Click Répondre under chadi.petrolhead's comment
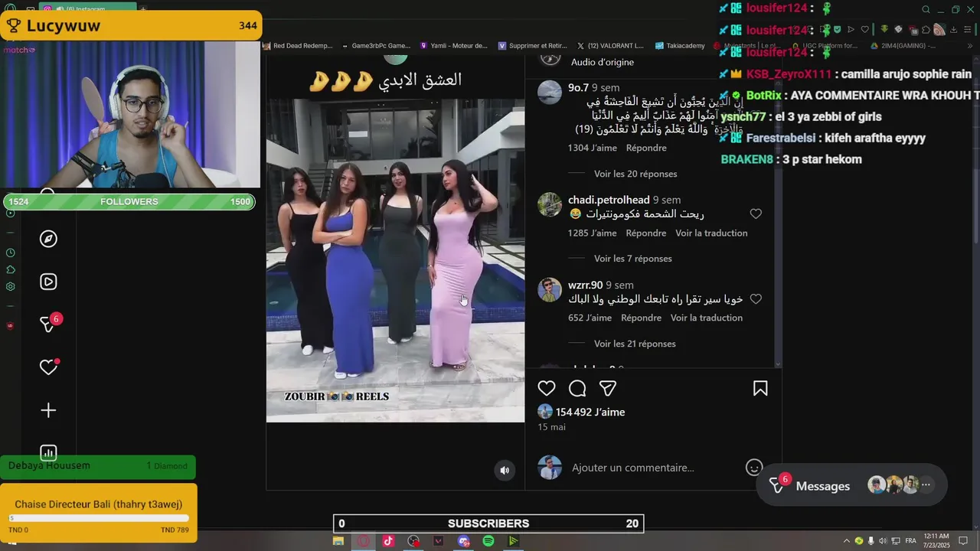This screenshot has width=980, height=551. point(646,233)
